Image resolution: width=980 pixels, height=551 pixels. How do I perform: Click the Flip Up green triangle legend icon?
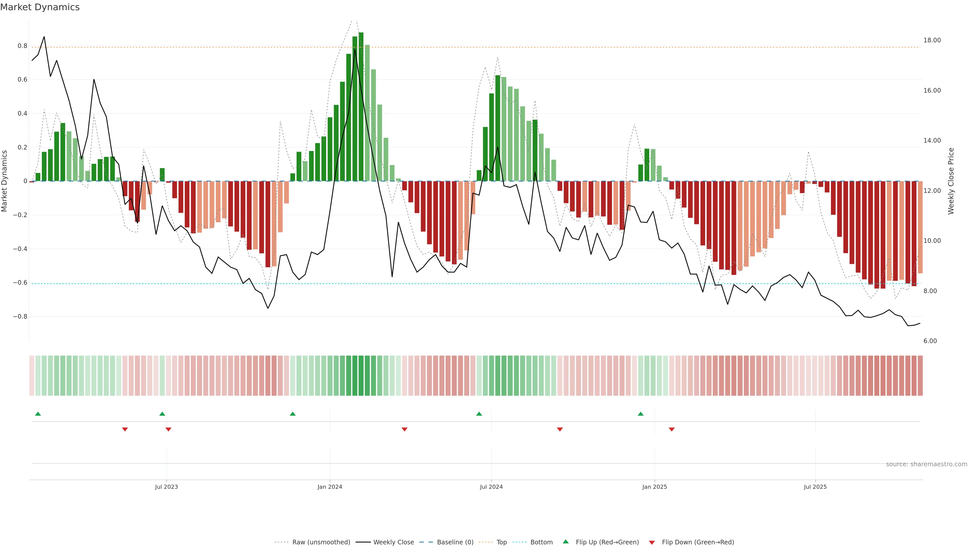pyautogui.click(x=565, y=542)
